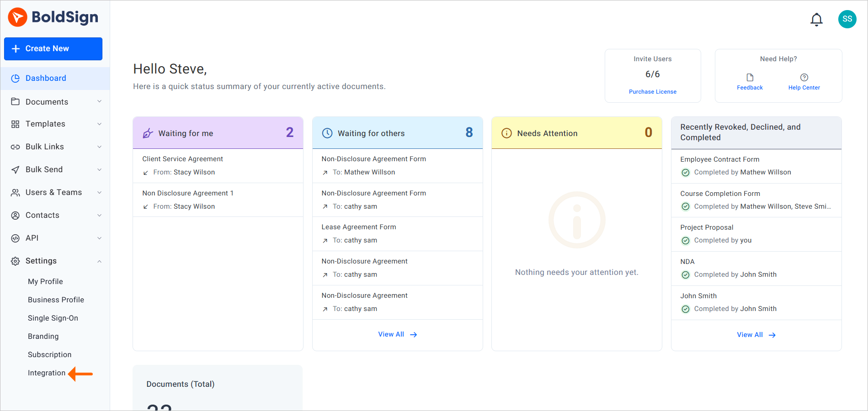Image resolution: width=868 pixels, height=411 pixels.
Task: Open Single Sign-On settings
Action: click(53, 318)
